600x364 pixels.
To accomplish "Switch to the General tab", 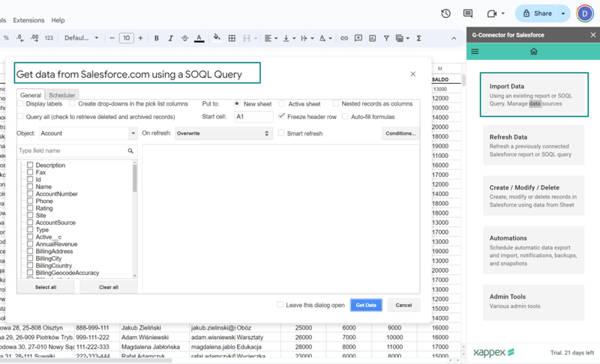I will (31, 95).
